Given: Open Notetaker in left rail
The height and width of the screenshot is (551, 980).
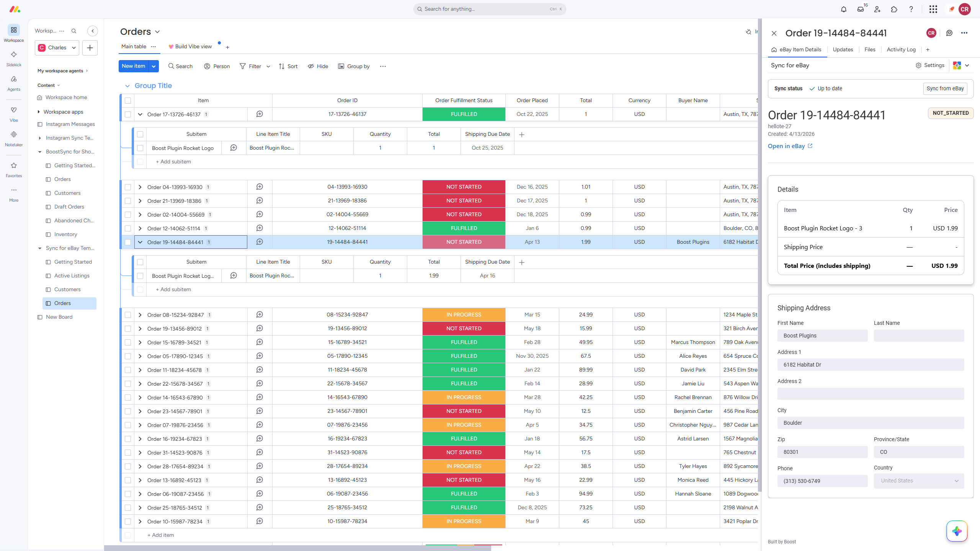Looking at the screenshot, I should (14, 138).
